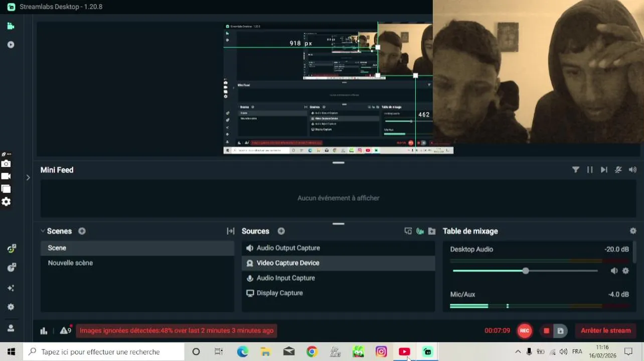This screenshot has height=361, width=644.
Task: Click the red replay buffer stop button
Action: pyautogui.click(x=547, y=331)
